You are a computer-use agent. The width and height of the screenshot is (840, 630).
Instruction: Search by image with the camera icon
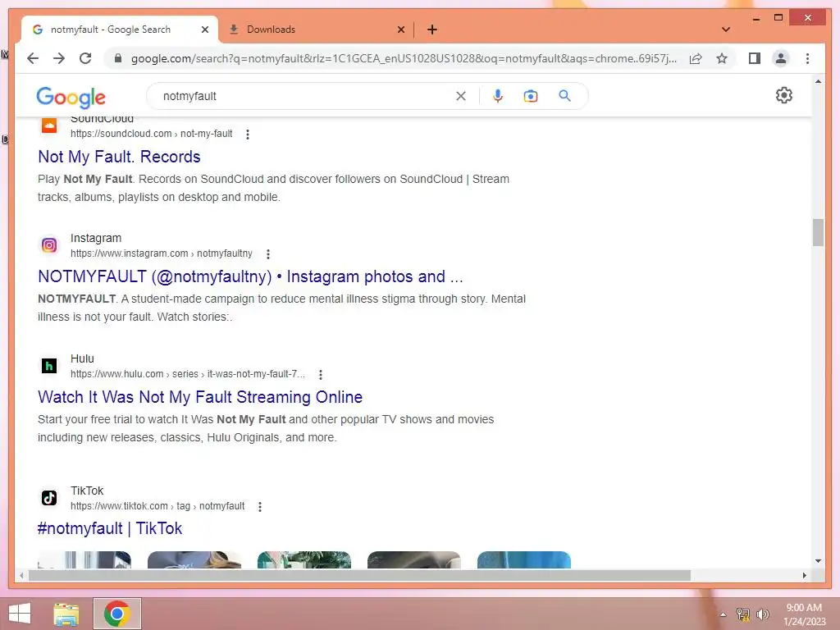(531, 96)
